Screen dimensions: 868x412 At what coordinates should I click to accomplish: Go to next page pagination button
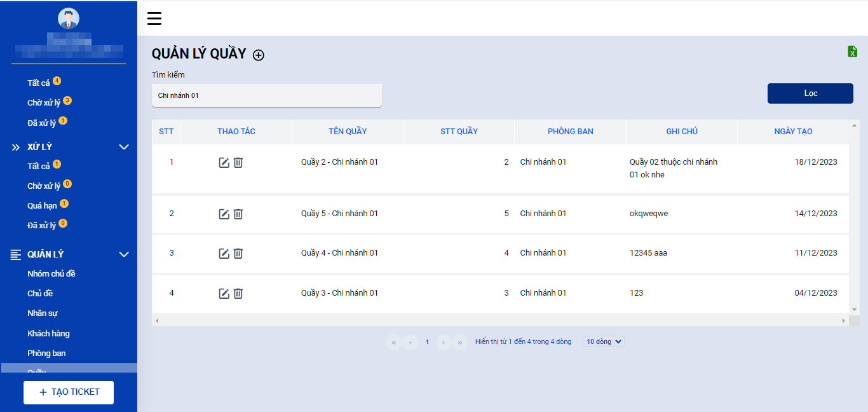pos(444,342)
